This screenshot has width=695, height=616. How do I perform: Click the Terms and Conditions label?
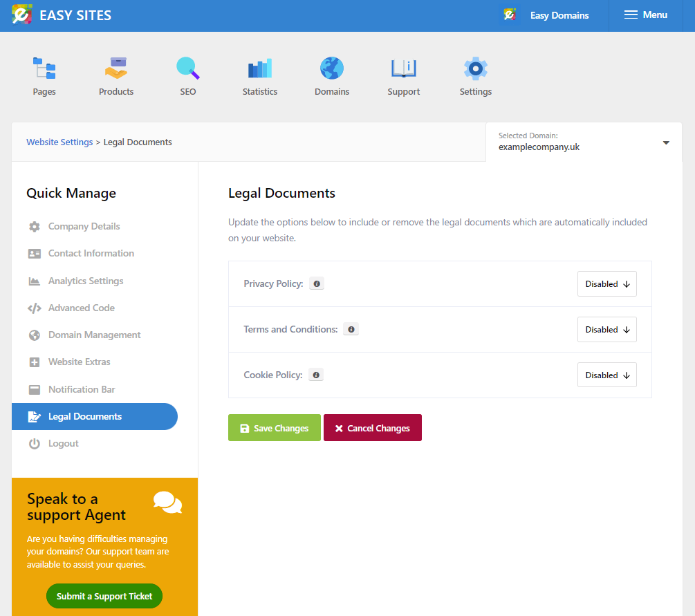tap(290, 329)
